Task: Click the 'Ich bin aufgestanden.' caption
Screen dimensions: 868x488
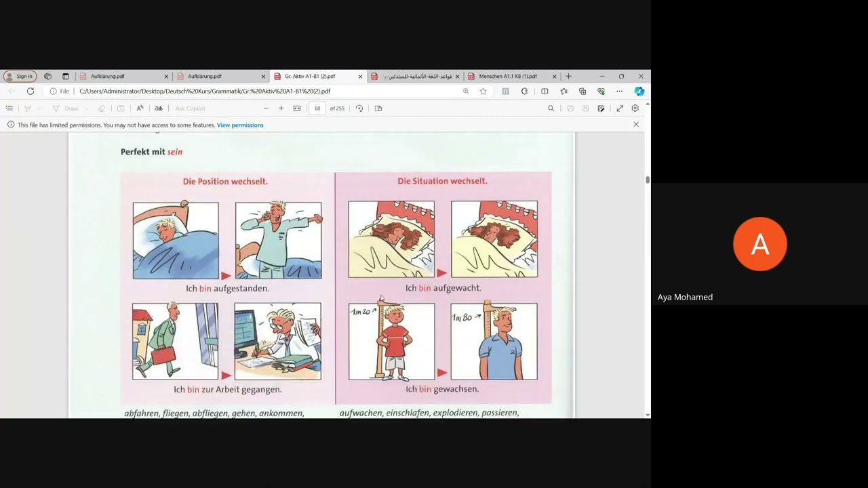Action: tap(227, 288)
